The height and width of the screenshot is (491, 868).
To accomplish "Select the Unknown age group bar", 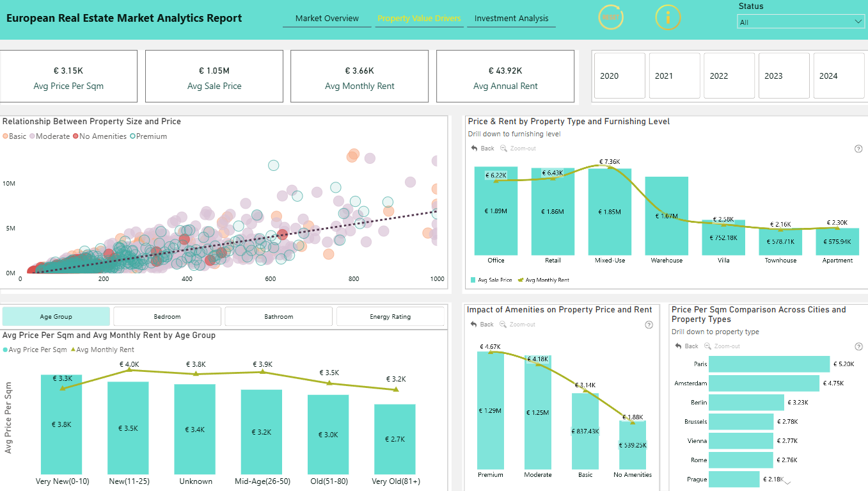I will click(x=194, y=430).
